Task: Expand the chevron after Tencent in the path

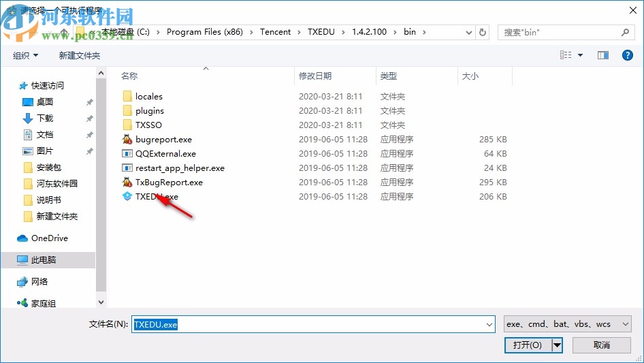Action: 299,32
